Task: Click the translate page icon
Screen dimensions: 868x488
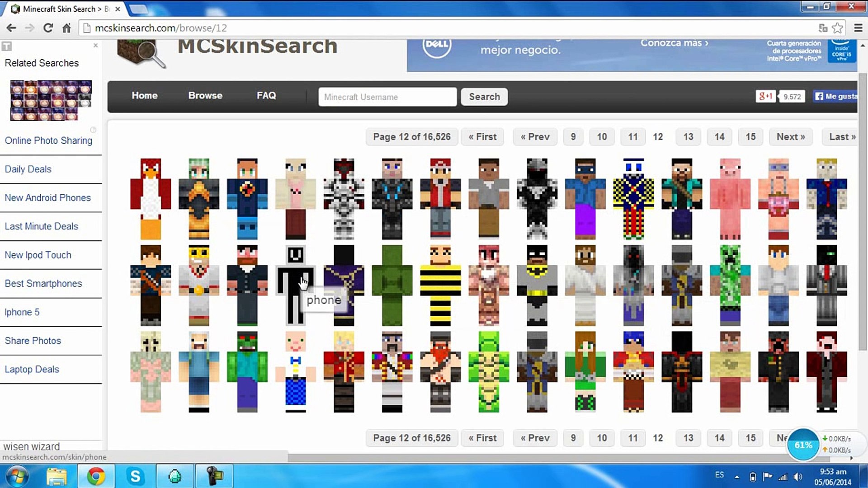Action: [823, 28]
